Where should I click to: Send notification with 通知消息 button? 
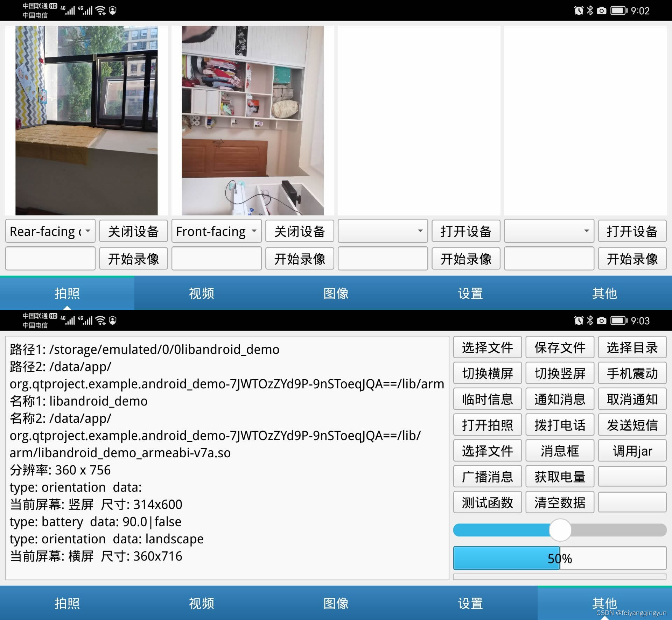(x=560, y=399)
